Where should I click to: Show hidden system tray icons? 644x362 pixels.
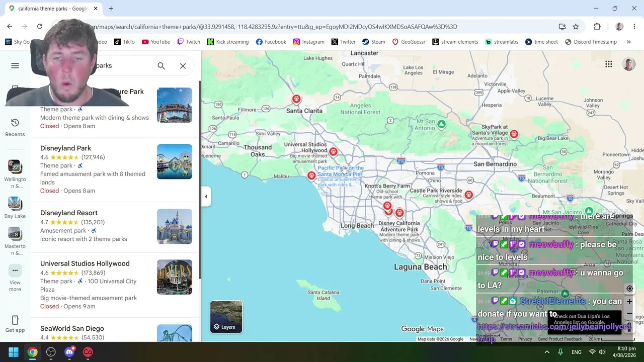[547, 352]
